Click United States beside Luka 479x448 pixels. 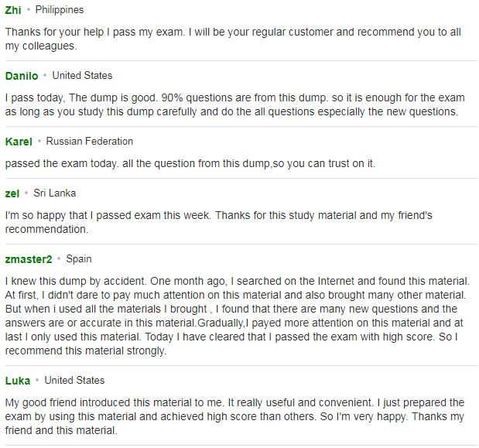coord(74,381)
